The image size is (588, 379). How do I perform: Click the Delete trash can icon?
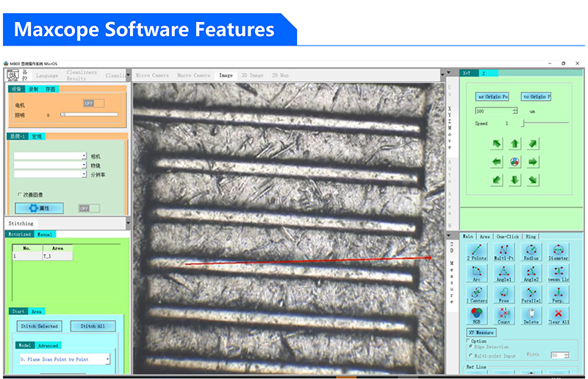[531, 315]
